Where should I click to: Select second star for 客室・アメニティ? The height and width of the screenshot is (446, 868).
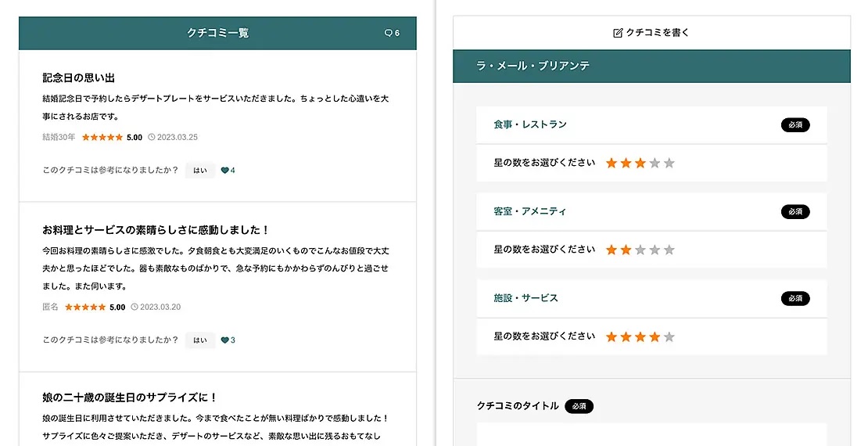(x=626, y=250)
